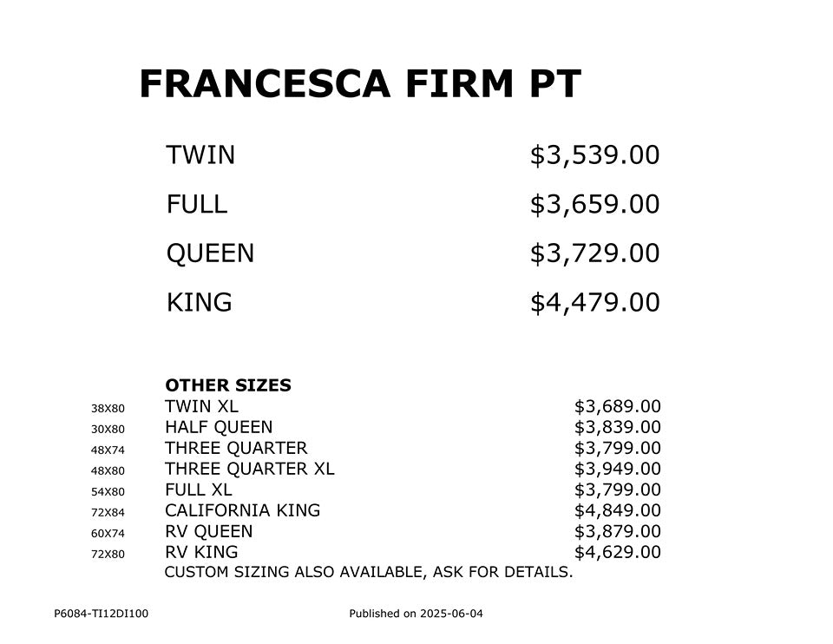Viewport: 833px width, 644px height.
Task: Select the THREE QUARTER XL label
Action: pyautogui.click(x=249, y=469)
